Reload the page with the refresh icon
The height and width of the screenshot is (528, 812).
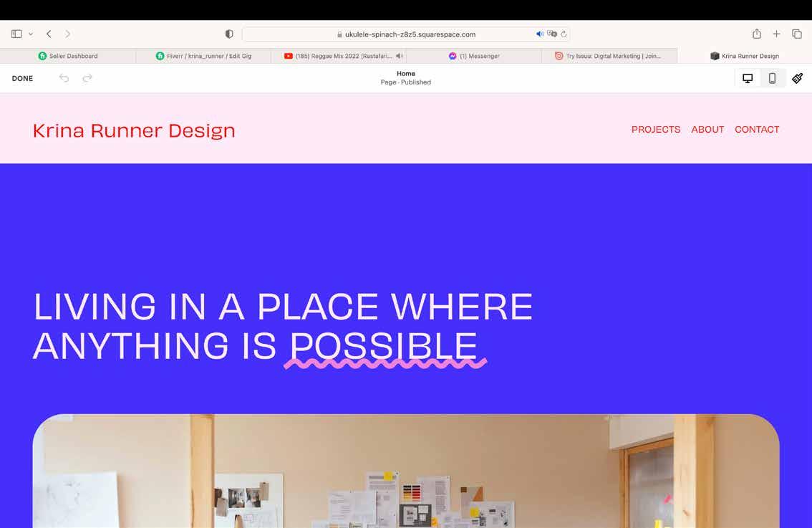(x=564, y=34)
